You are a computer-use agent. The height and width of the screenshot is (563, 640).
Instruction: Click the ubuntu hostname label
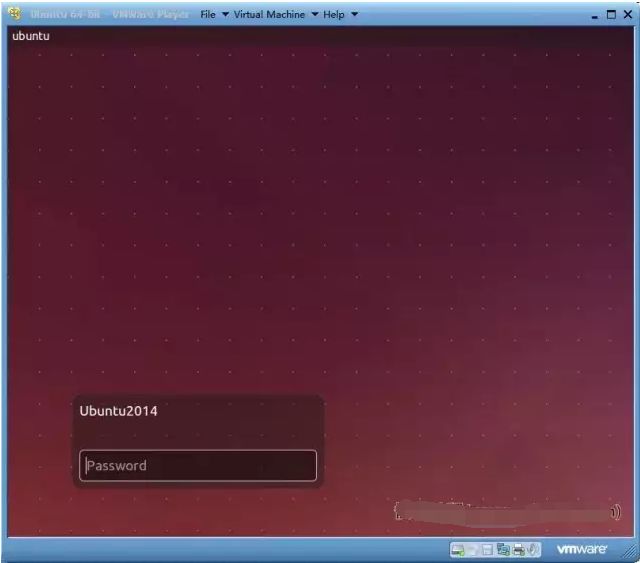[31, 36]
